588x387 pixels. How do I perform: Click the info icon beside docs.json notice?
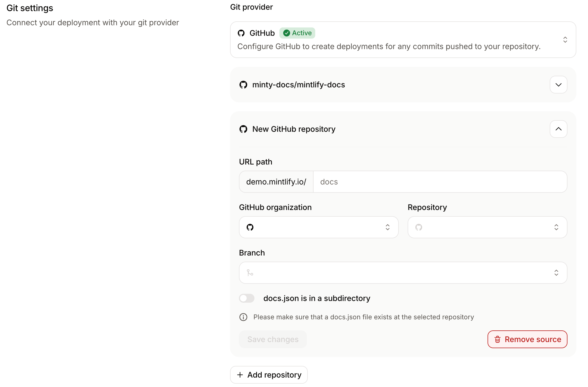[243, 317]
